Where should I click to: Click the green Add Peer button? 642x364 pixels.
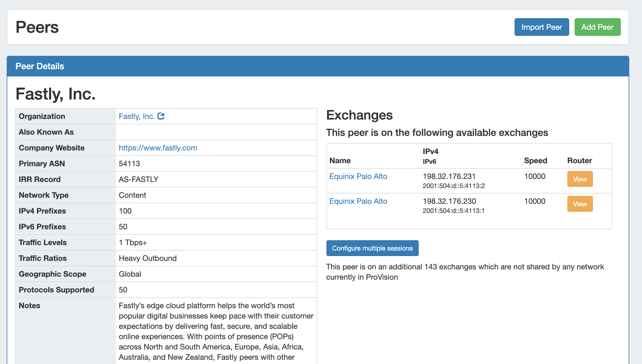[x=597, y=27]
